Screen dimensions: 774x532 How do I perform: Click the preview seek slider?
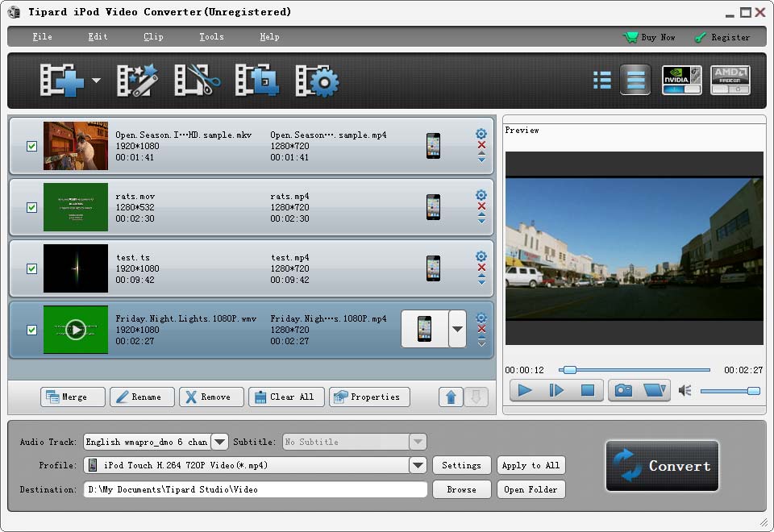click(634, 370)
